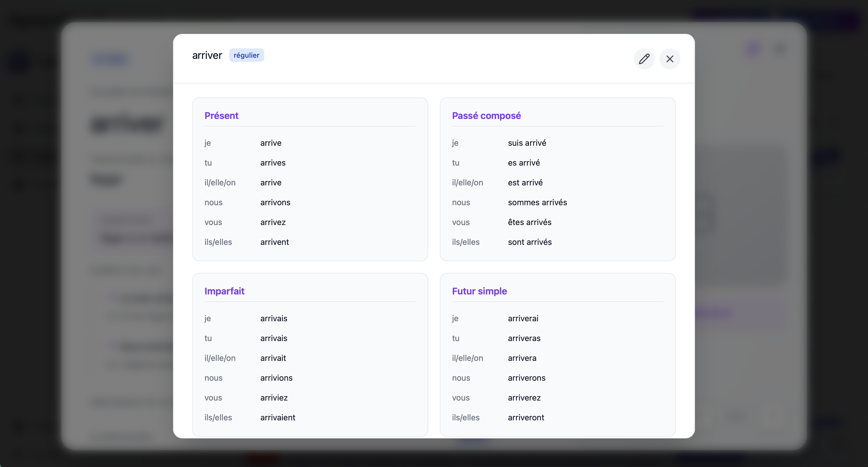Click the Passé composé tense heading
This screenshot has width=868, height=467.
click(x=486, y=116)
